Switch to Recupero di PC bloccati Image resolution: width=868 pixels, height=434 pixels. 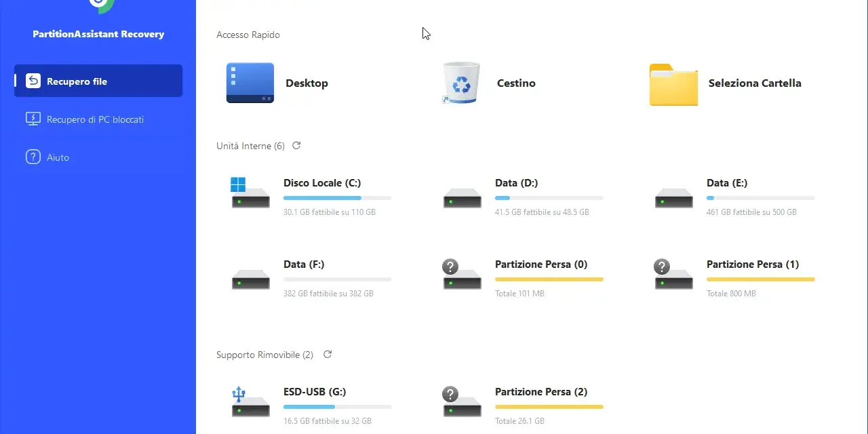[x=98, y=119]
